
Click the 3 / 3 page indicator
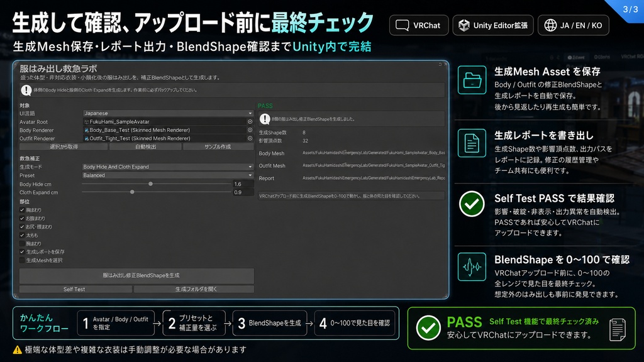630,9
